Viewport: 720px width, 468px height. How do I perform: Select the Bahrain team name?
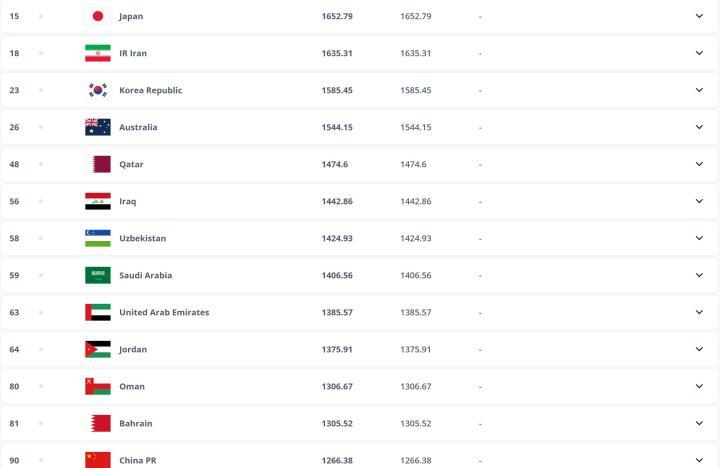coord(136,423)
